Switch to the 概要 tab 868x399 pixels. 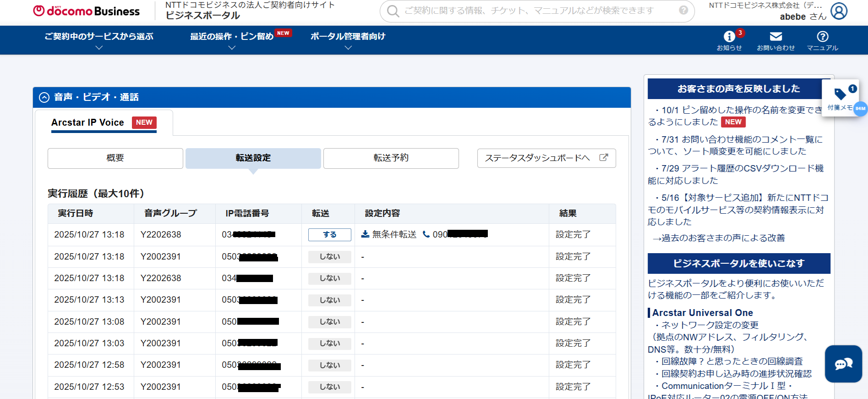(115, 158)
